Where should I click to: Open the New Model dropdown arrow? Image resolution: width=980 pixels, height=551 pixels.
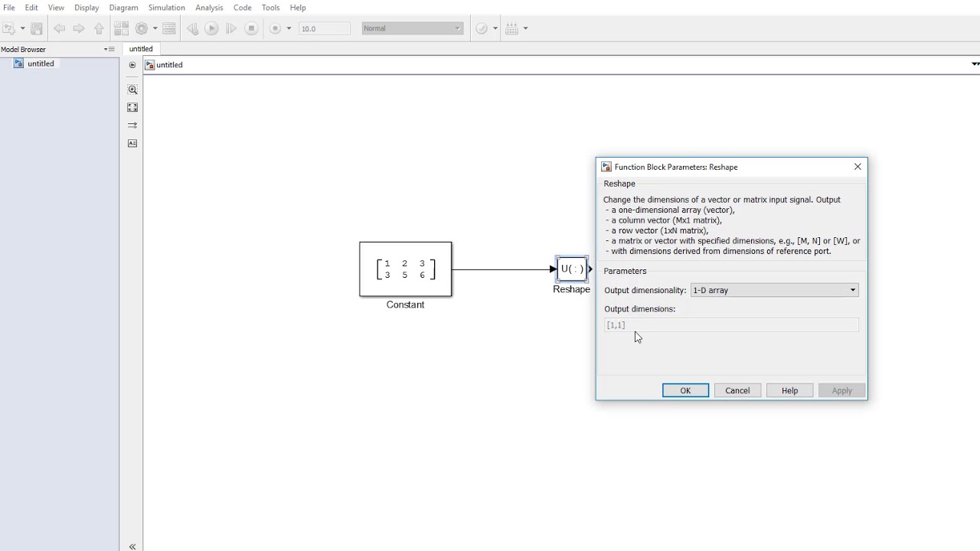(x=22, y=28)
